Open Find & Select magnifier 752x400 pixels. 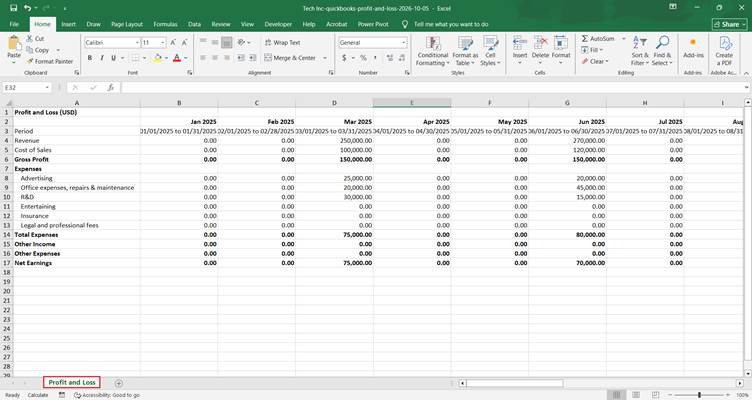click(x=662, y=51)
